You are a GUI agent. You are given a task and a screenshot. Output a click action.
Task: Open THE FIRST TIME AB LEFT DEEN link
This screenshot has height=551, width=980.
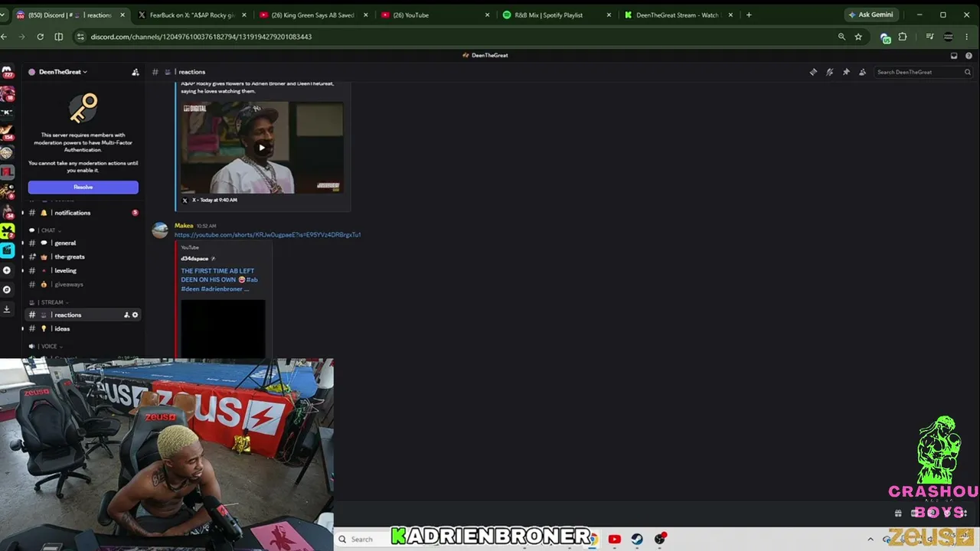(x=219, y=279)
